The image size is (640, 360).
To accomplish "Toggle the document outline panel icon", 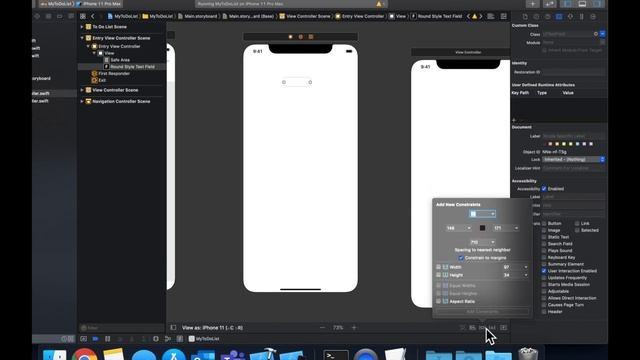I will pyautogui.click(x=173, y=327).
